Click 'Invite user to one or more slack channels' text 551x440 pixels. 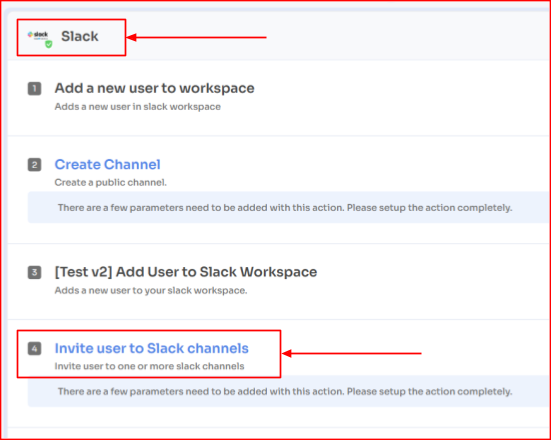149,366
